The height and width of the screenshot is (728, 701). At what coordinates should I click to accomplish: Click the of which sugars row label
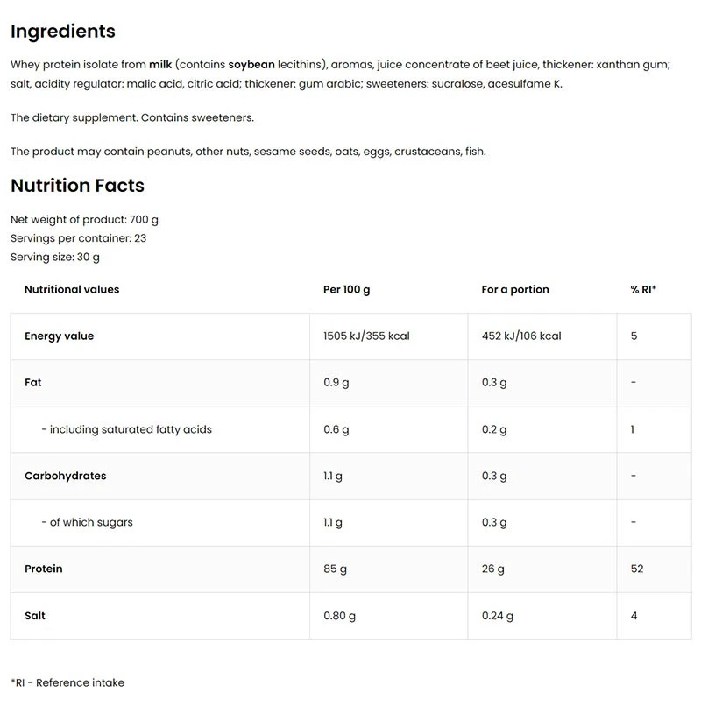[87, 523]
